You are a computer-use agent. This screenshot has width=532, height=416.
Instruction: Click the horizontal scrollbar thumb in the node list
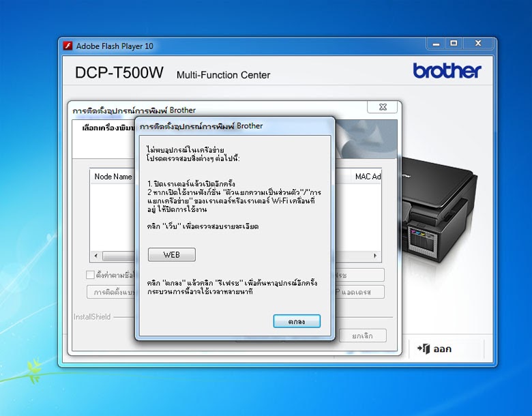pos(119,256)
